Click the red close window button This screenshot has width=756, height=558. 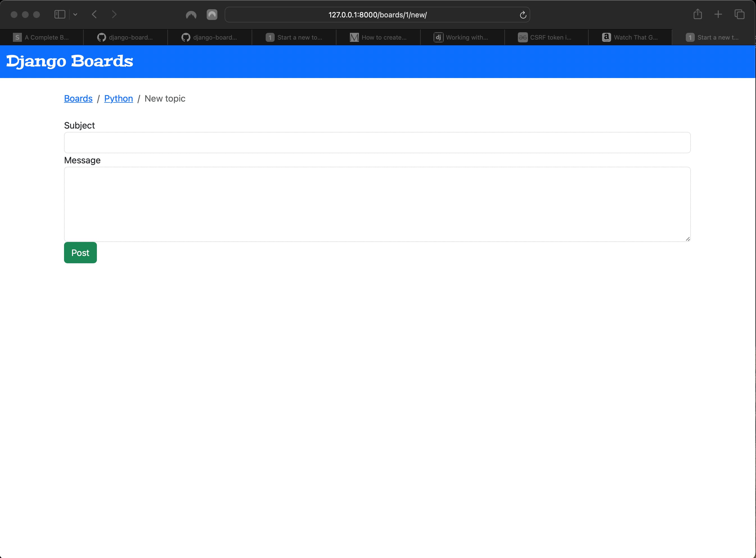click(14, 15)
